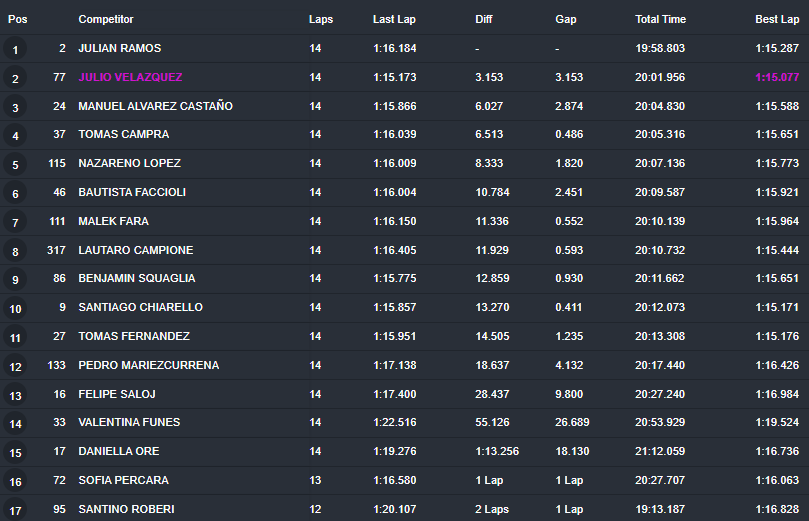The height and width of the screenshot is (521, 809).
Task: Click SANTINO ROBERI competitor name
Action: (x=126, y=509)
